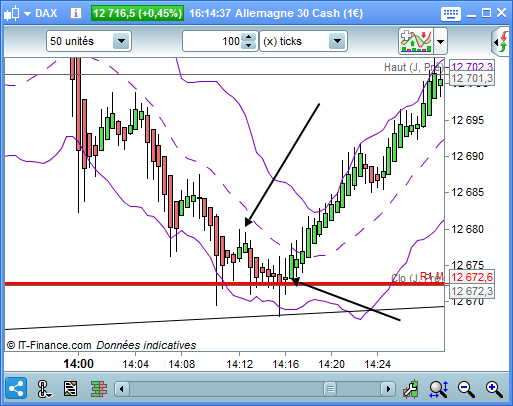Open the chart style candlestick icon

point(12,14)
